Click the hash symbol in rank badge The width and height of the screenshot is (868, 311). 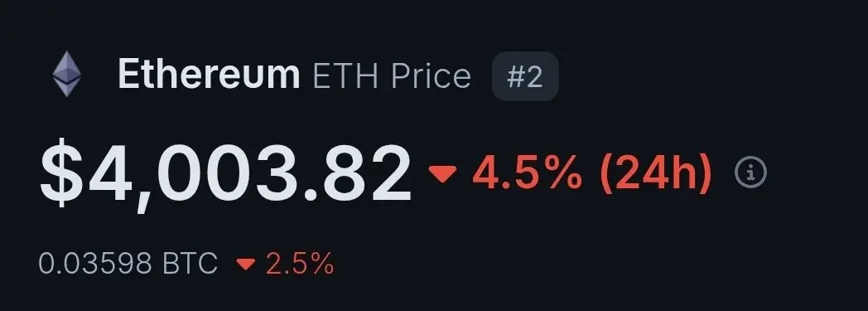[x=516, y=77]
